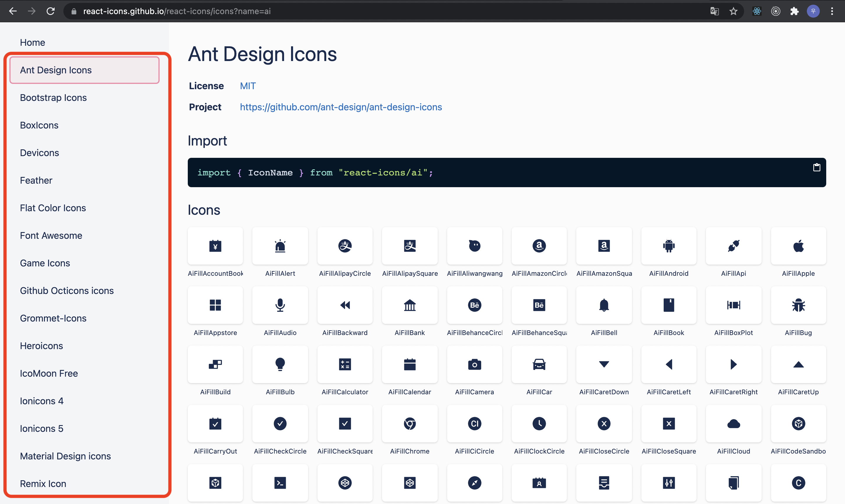The width and height of the screenshot is (845, 504).
Task: Click the AiFillCamera icon tile
Action: pyautogui.click(x=474, y=364)
